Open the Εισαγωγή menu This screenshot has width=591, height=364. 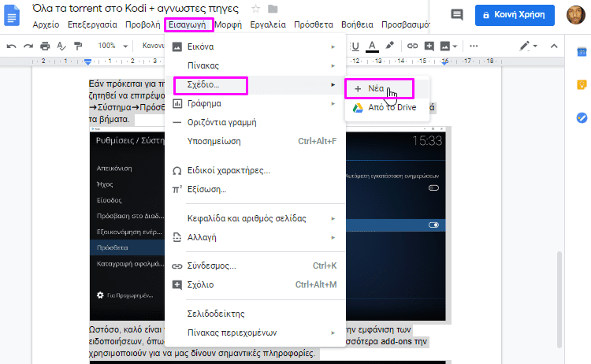[x=188, y=25]
